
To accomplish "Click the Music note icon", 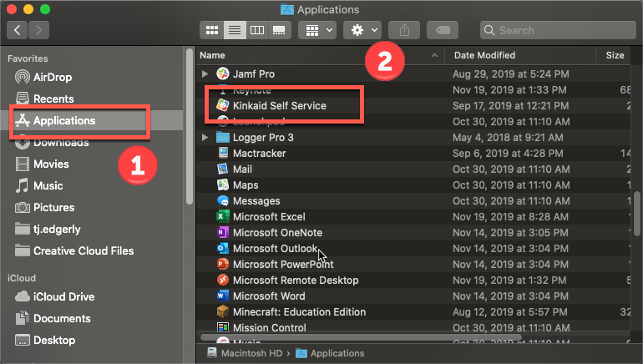I will (x=23, y=185).
